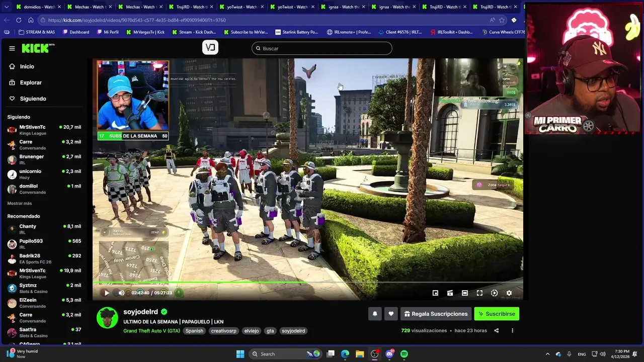Screen dimensions: 644x362
Task: Open Inicio in sidebar
Action: (27, 66)
